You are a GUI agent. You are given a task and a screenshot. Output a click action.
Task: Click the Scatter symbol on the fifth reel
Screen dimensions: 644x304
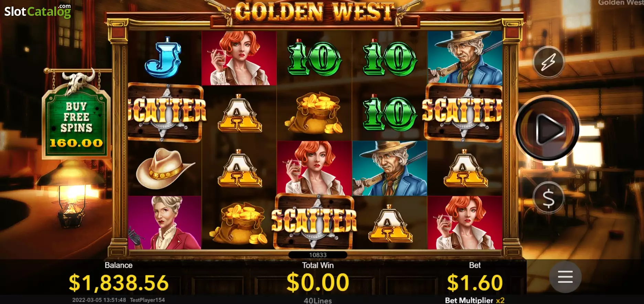[463, 112]
